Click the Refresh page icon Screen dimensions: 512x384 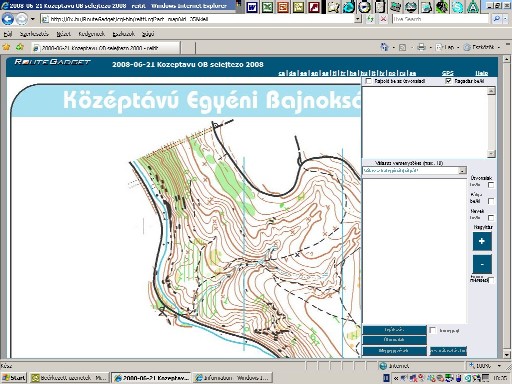coord(370,19)
